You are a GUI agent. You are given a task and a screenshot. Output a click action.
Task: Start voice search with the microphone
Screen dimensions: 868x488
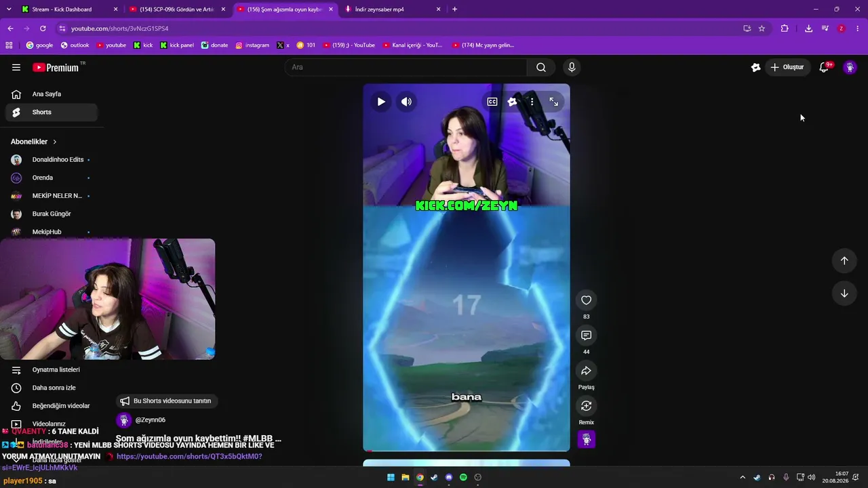(572, 67)
